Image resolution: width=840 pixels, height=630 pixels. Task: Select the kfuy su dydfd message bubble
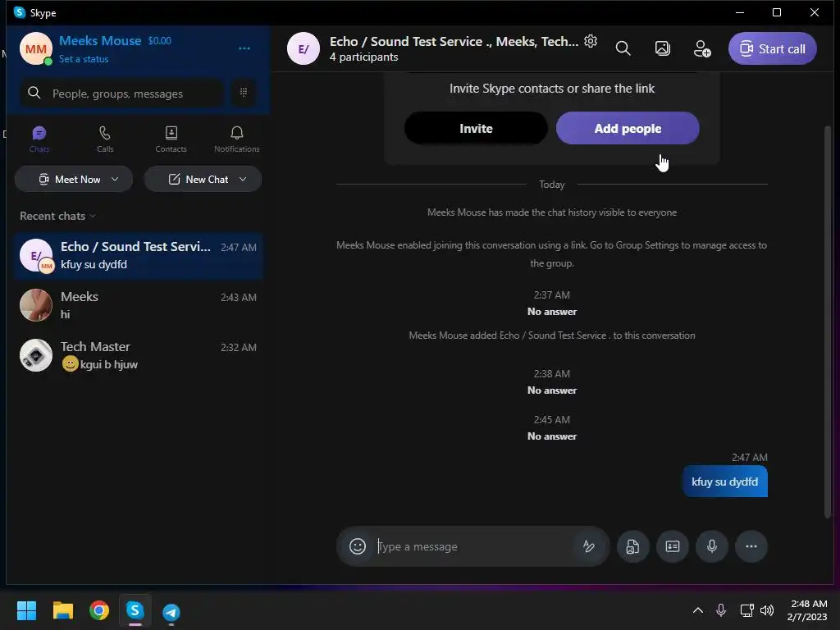(x=724, y=482)
